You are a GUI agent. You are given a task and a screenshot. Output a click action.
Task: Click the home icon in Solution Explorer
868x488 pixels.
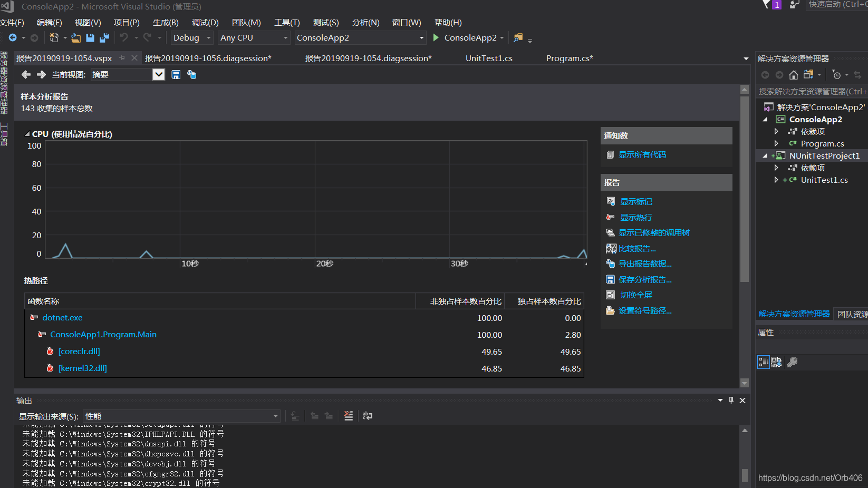click(x=794, y=75)
